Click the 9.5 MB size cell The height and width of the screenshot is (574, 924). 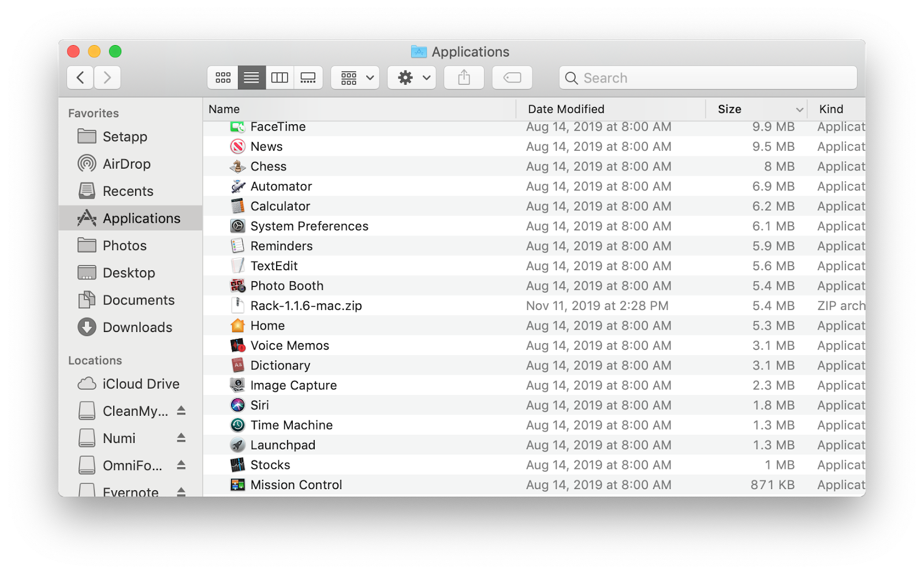(773, 147)
